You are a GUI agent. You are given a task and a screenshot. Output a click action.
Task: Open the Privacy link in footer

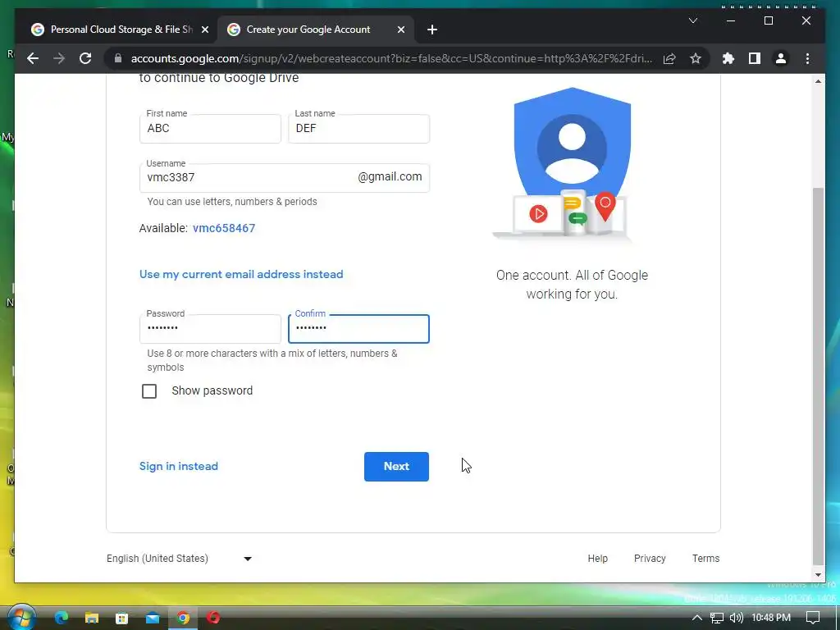tap(650, 558)
